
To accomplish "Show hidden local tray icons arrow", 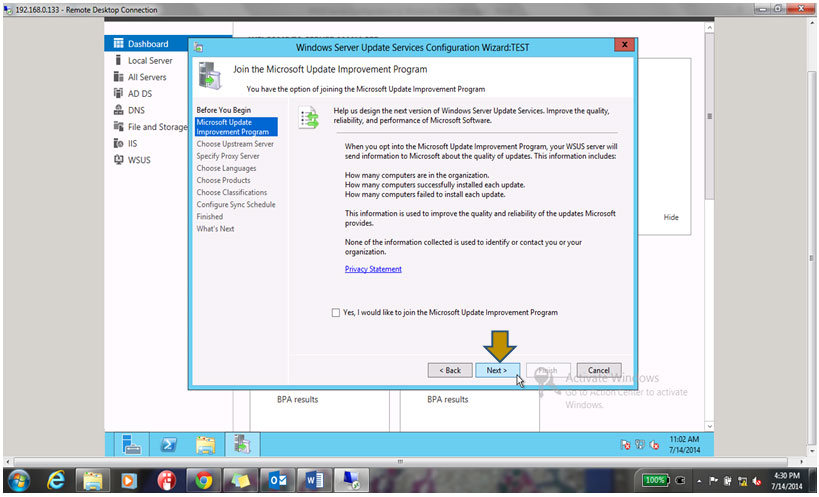I will pyautogui.click(x=698, y=481).
